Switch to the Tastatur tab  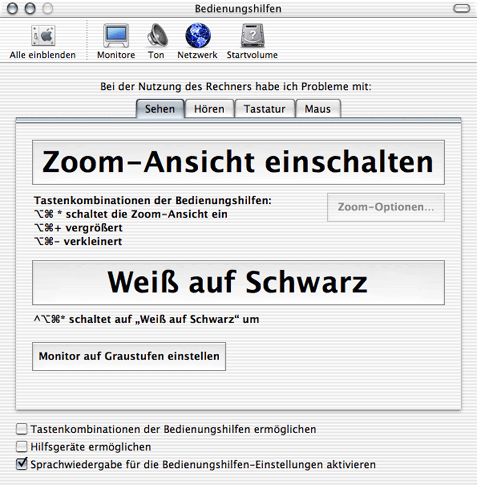pyautogui.click(x=265, y=109)
